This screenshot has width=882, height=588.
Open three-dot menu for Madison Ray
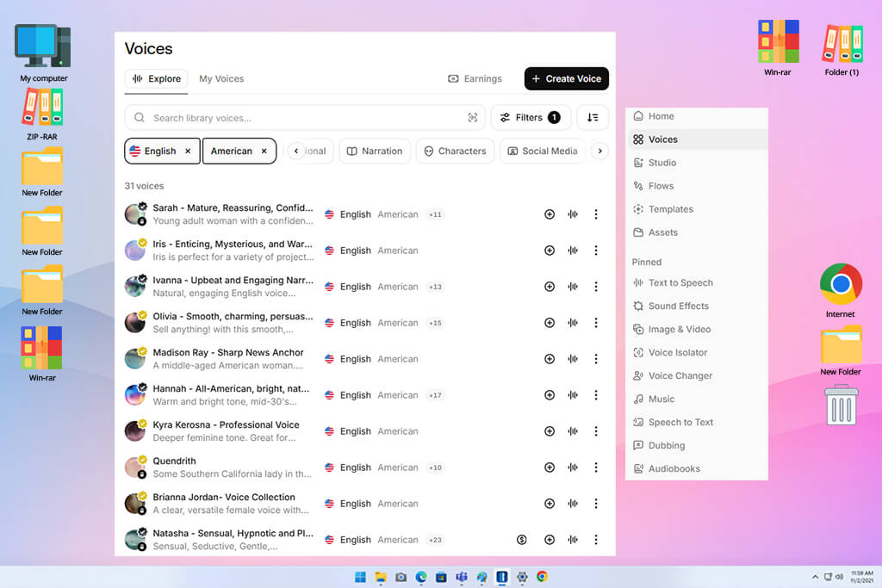coord(596,359)
